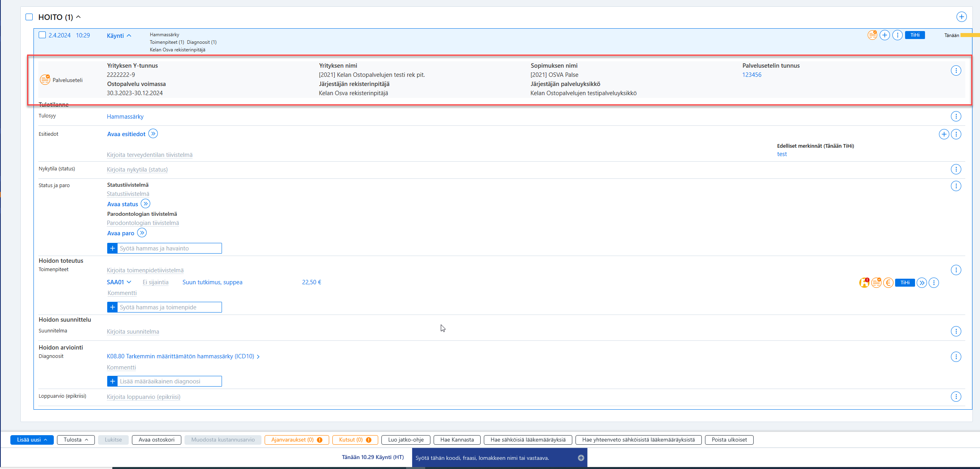Viewport: 980px width, 469px height.
Task: Open Avaa esitiedot double-arrow icon
Action: (153, 134)
